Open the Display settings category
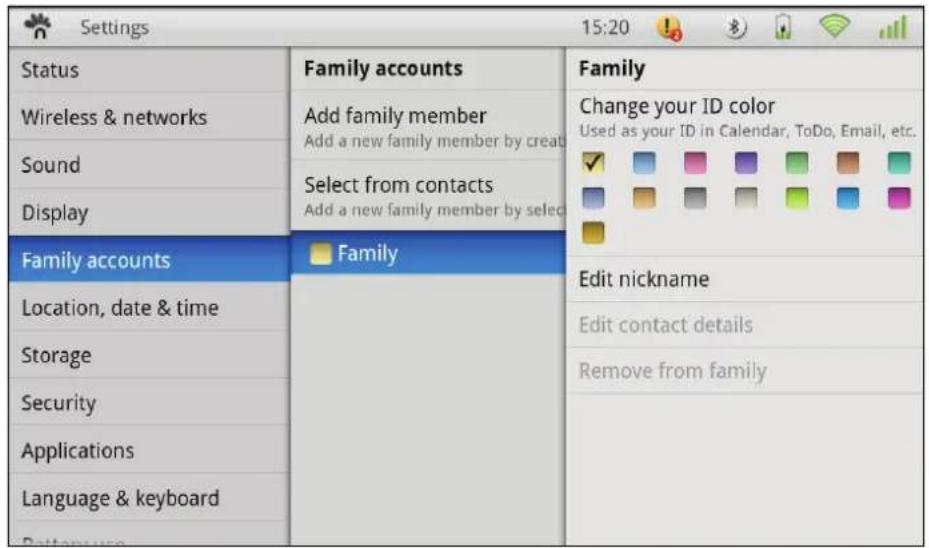The height and width of the screenshot is (548, 929). coord(149,212)
